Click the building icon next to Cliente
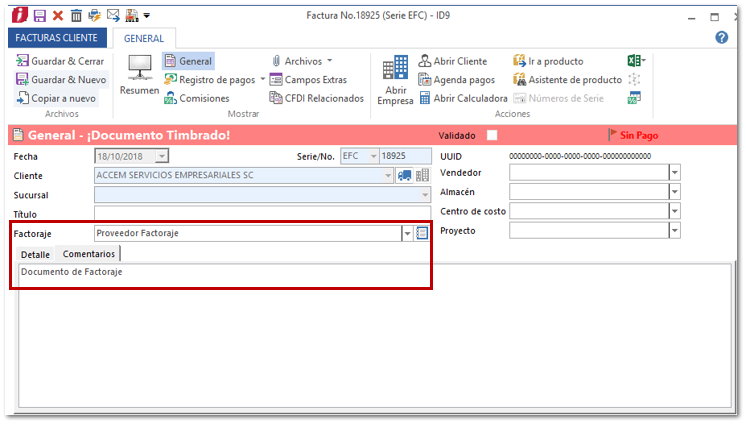This screenshot has width=746, height=424. (x=422, y=176)
